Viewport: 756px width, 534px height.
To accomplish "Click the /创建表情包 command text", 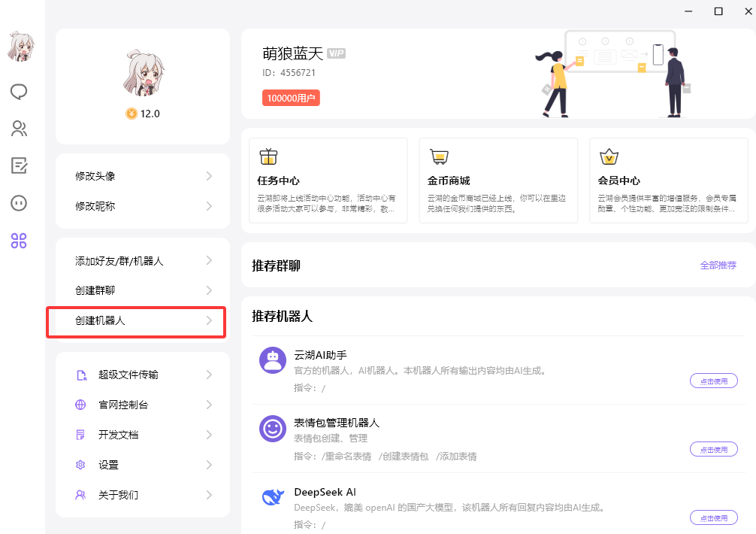I will tap(404, 457).
